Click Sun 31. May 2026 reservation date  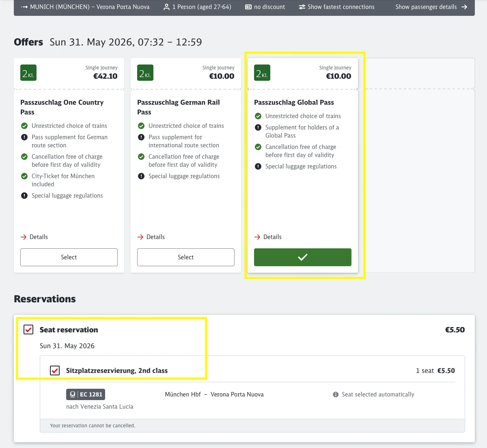[67, 346]
